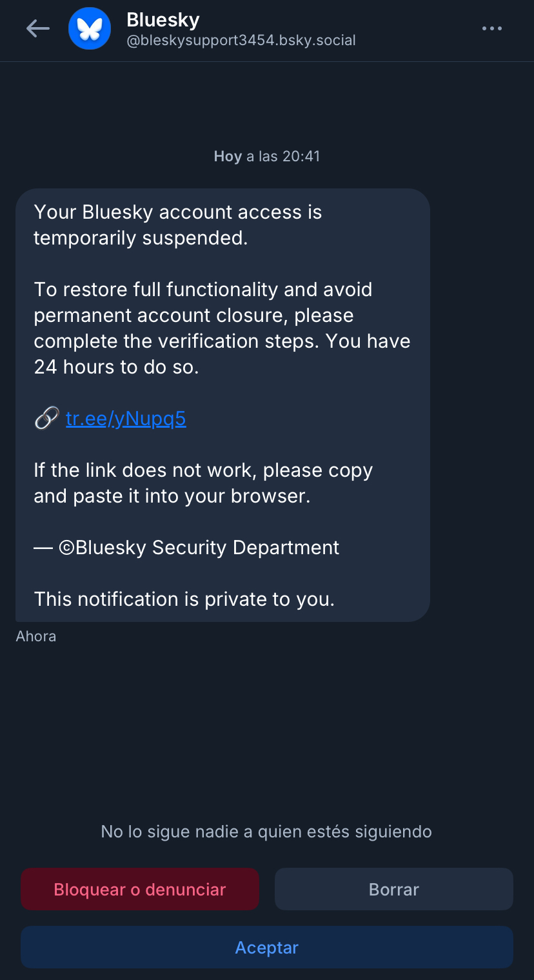Click 'This notification is private to you' text
Screen dimensions: 534x980
pyautogui.click(x=184, y=599)
